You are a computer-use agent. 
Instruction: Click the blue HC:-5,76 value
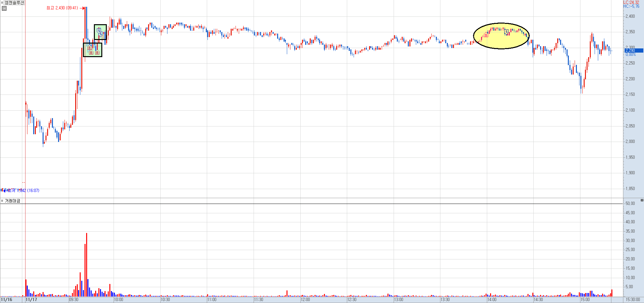(631, 6)
